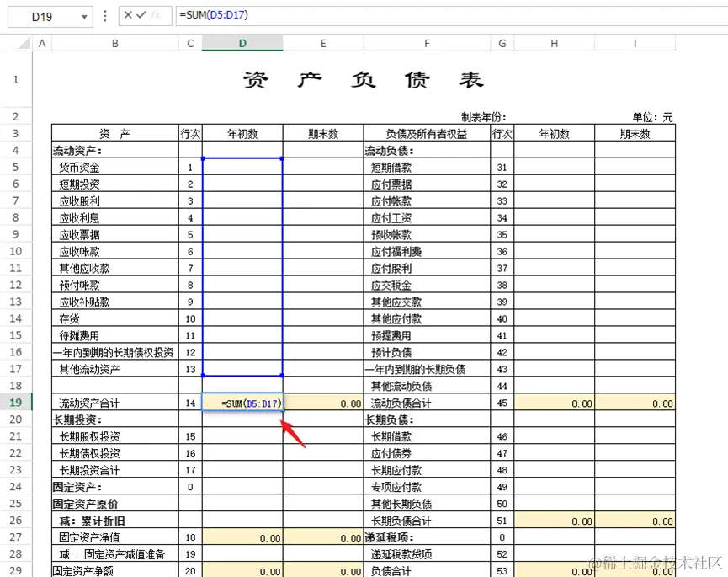Image resolution: width=728 pixels, height=577 pixels.
Task: Select column F header
Action: point(428,44)
